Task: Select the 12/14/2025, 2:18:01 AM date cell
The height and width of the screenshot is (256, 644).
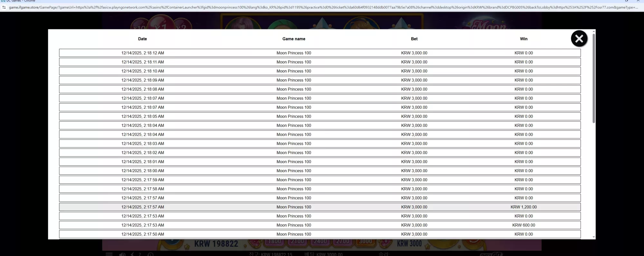Action: [x=143, y=162]
